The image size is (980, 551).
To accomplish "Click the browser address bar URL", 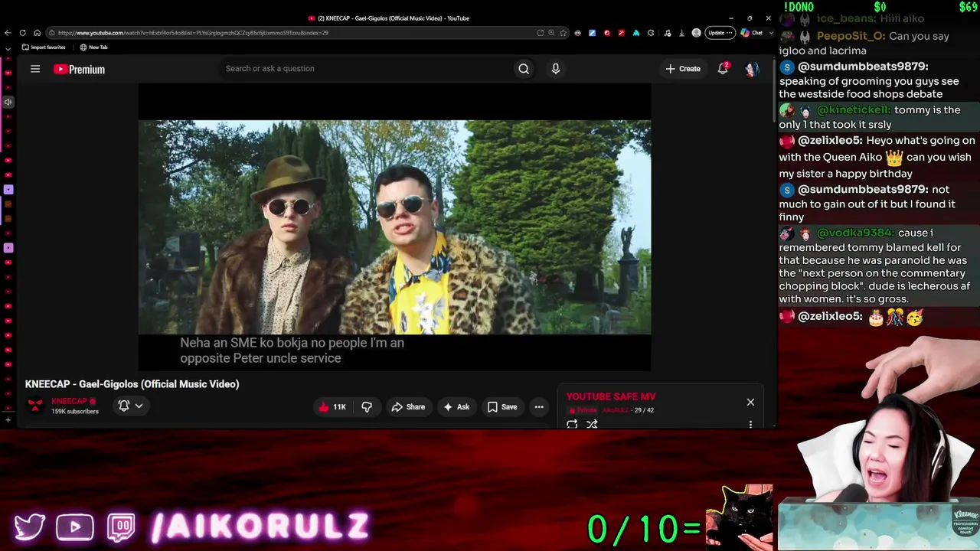I will (193, 33).
